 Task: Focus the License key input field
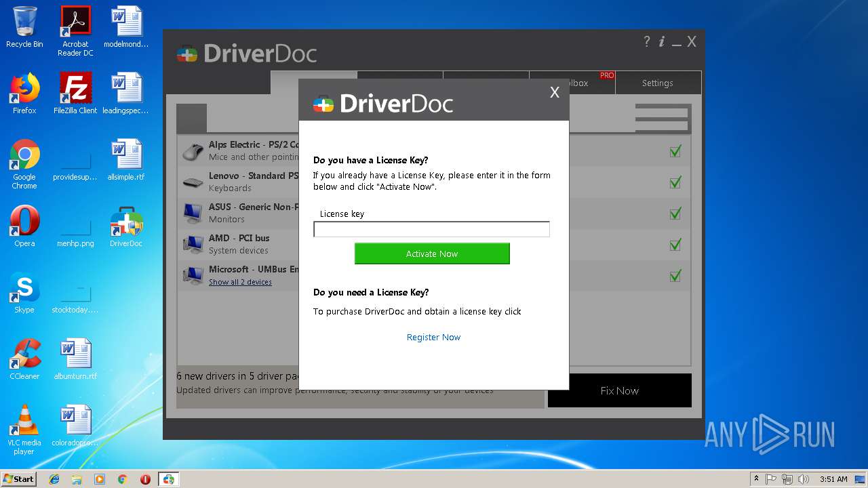(x=431, y=229)
